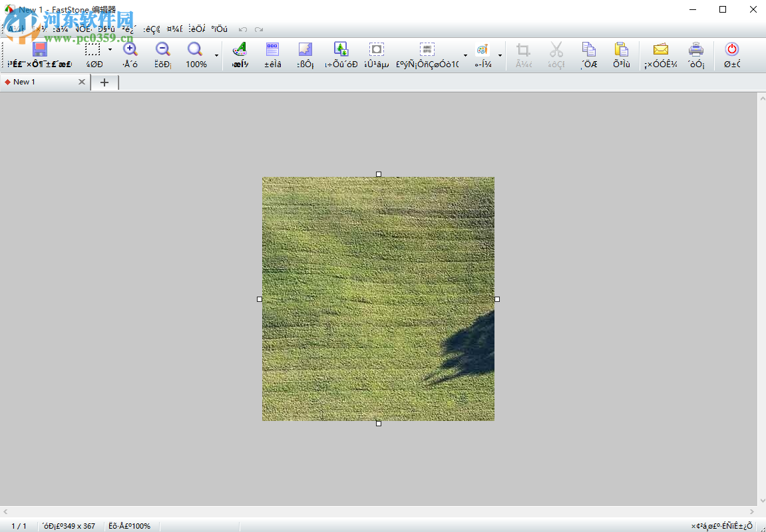This screenshot has height=532, width=766.
Task: Click the Copy documents icon
Action: click(x=588, y=50)
